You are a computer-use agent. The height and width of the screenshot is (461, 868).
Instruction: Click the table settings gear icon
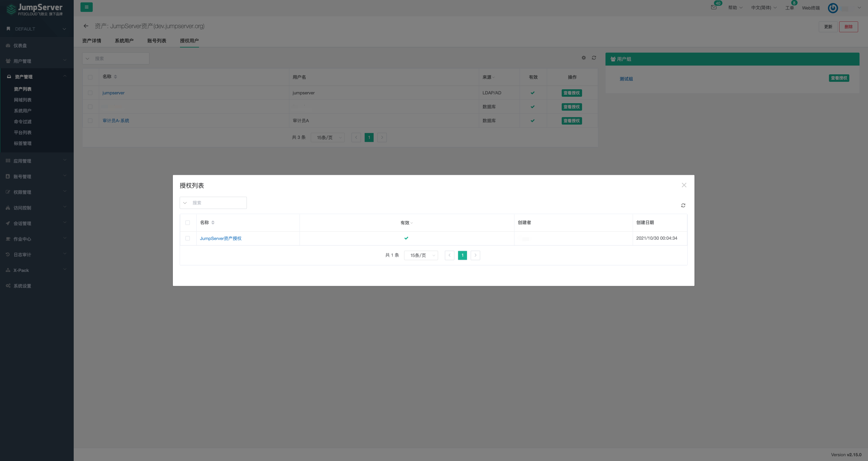[583, 58]
